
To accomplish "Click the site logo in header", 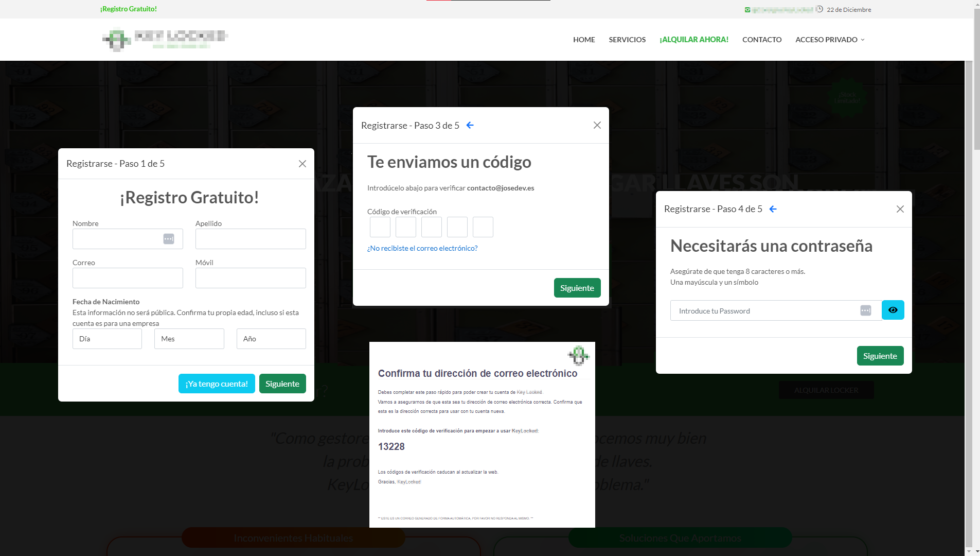I will (x=165, y=40).
